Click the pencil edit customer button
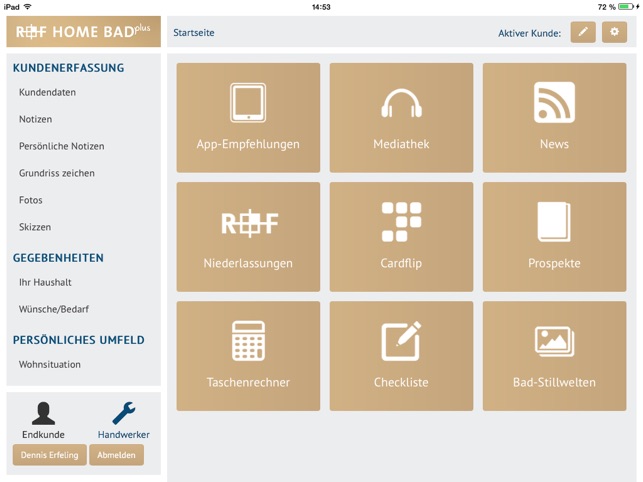 pos(583,32)
